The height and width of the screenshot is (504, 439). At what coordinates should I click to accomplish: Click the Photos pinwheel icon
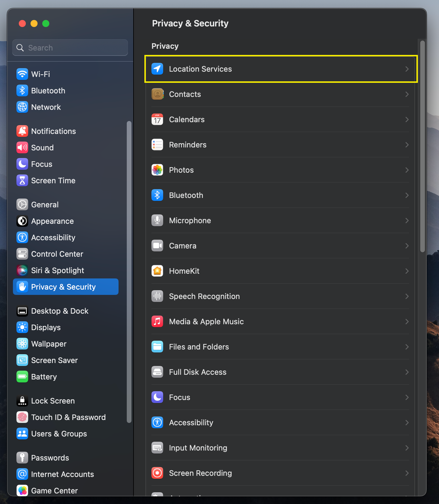point(157,170)
